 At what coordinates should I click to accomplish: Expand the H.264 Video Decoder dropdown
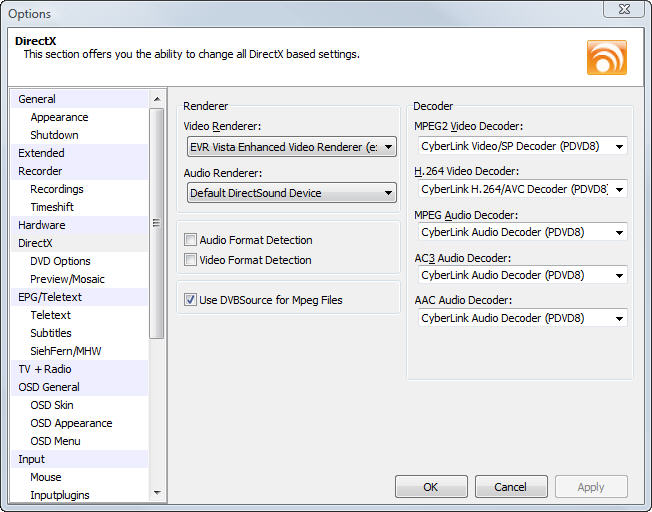[x=522, y=189]
